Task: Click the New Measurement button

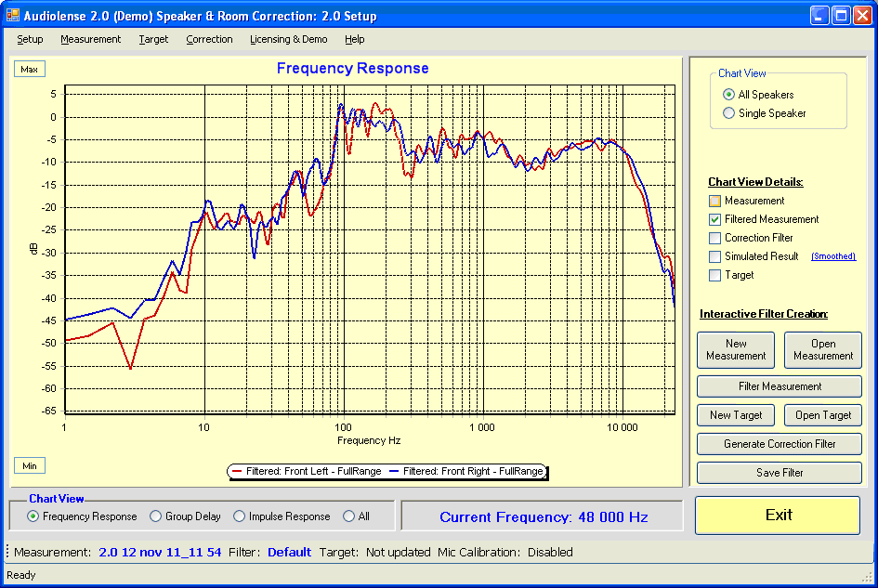Action: coord(736,350)
